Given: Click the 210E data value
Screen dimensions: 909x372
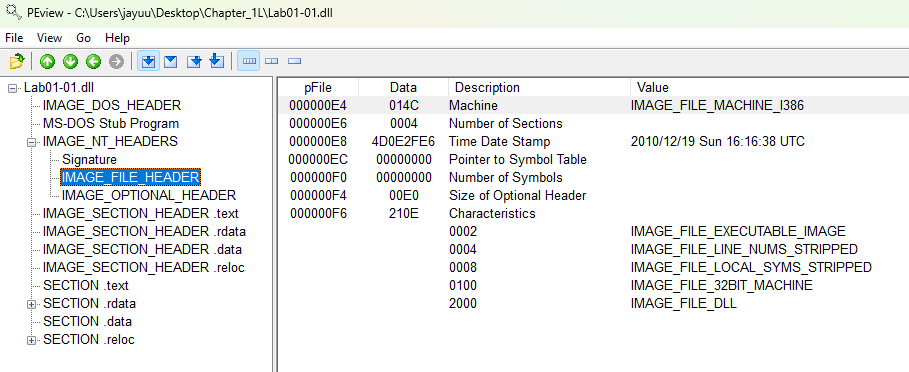Looking at the screenshot, I should tap(403, 214).
